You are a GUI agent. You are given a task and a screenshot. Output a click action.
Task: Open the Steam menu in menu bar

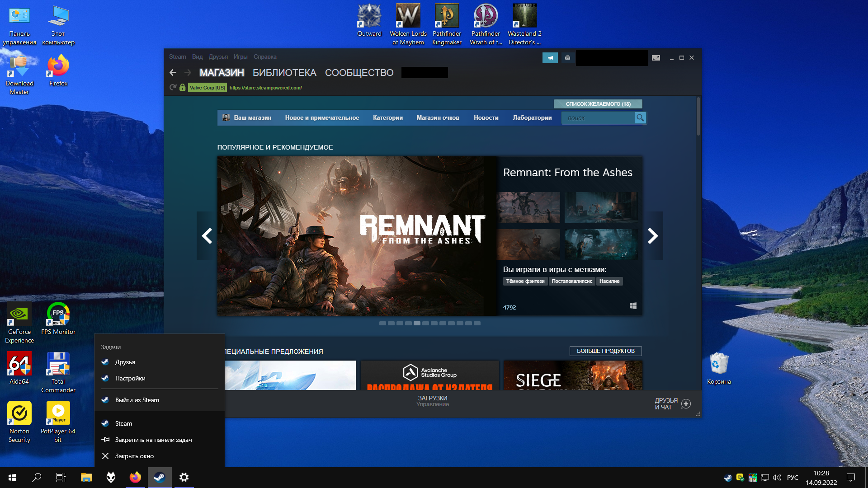(177, 57)
